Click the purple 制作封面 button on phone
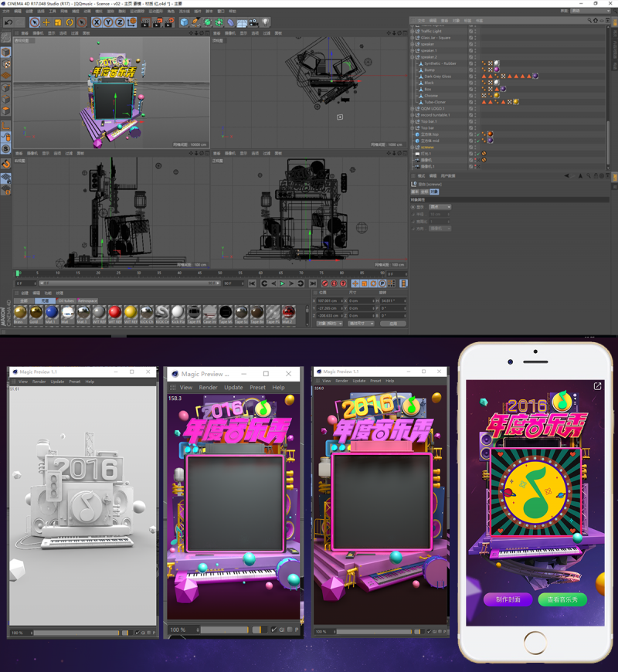The image size is (618, 672). point(508,599)
